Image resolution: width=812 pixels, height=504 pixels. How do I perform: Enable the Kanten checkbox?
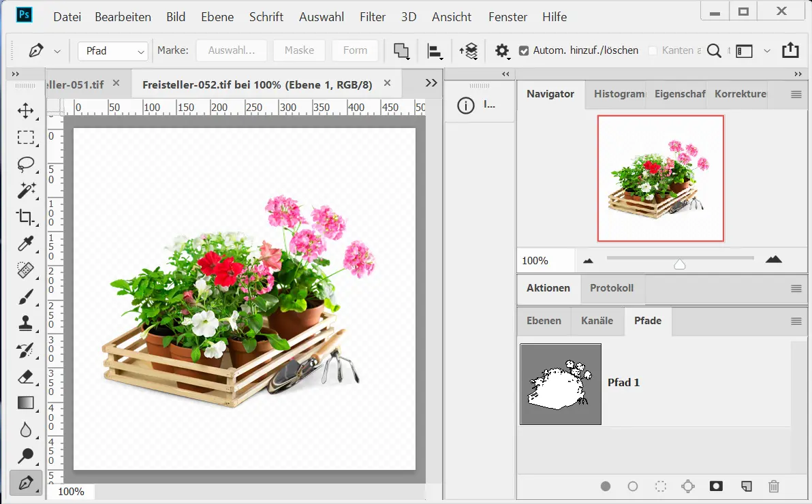[x=653, y=50]
